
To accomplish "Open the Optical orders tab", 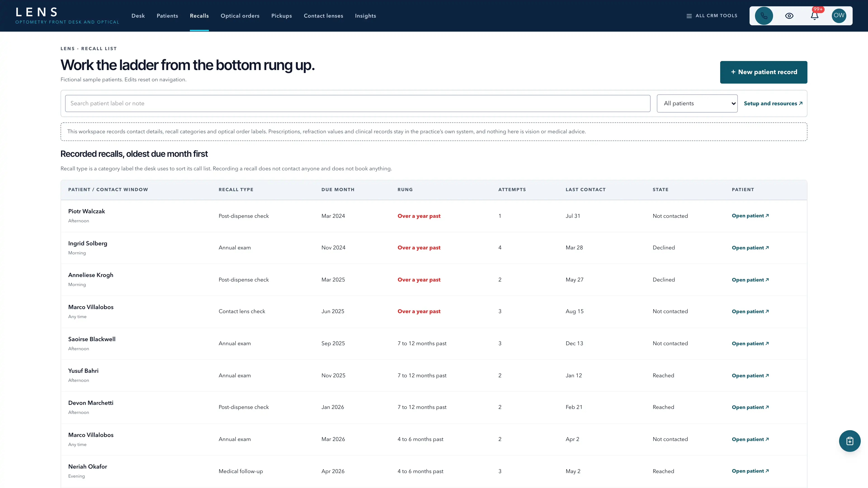I will point(240,16).
